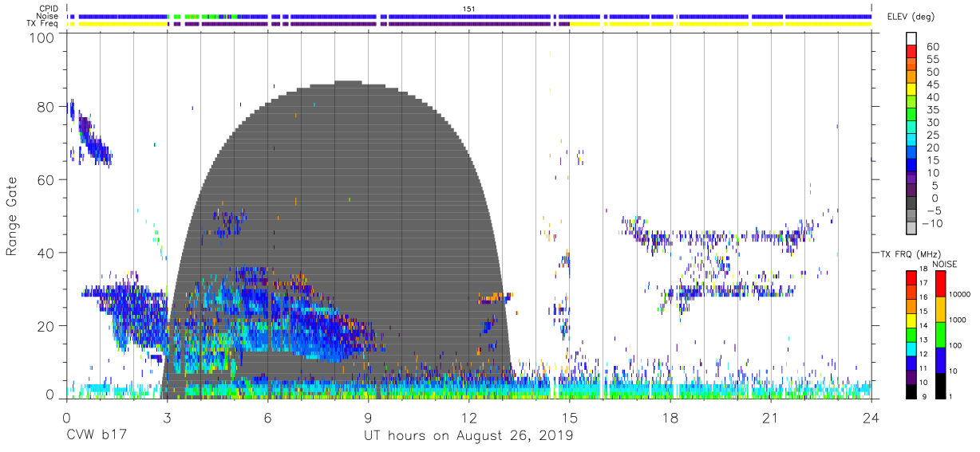Click the UT hours axis tick '18'
The image size is (980, 452).
point(670,418)
